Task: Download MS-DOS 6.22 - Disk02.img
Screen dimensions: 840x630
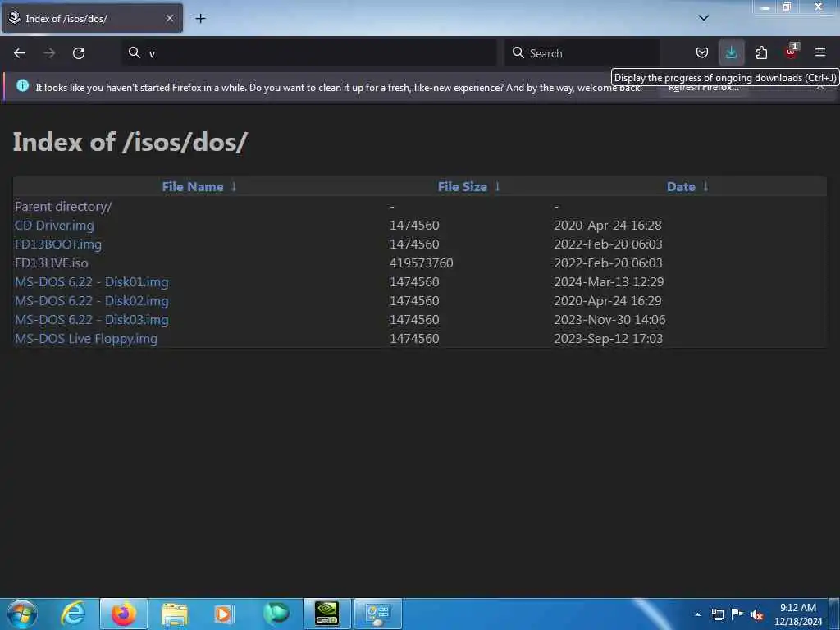Action: pos(92,300)
